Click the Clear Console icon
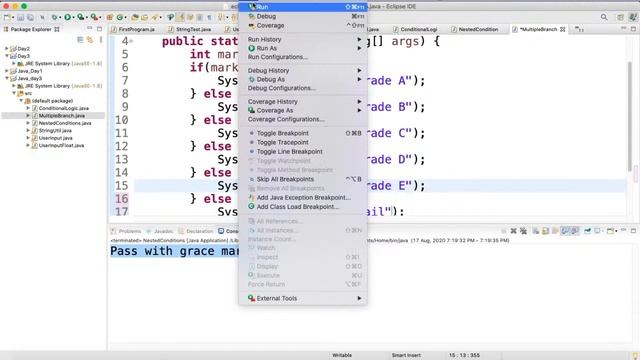Screen dimensions: 640x360 pyautogui.click(x=536, y=231)
